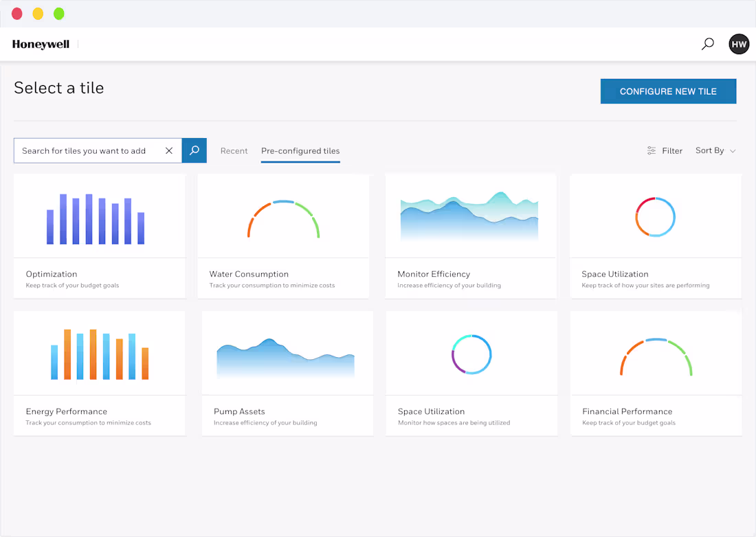The width and height of the screenshot is (756, 537).
Task: Select the Pre-configured tiles tab
Action: point(300,151)
